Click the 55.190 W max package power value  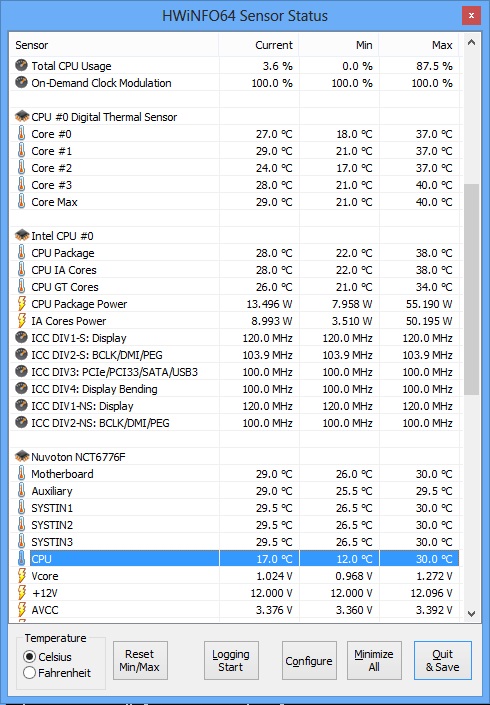pos(429,304)
